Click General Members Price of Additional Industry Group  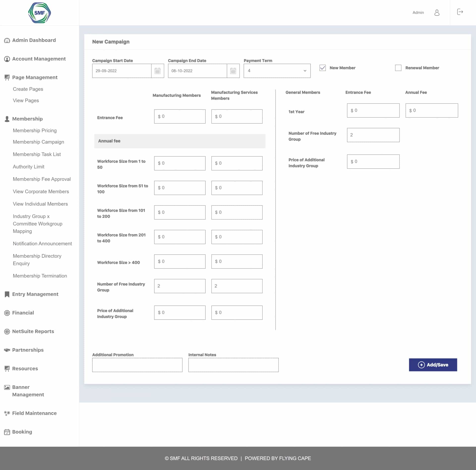pos(373,161)
